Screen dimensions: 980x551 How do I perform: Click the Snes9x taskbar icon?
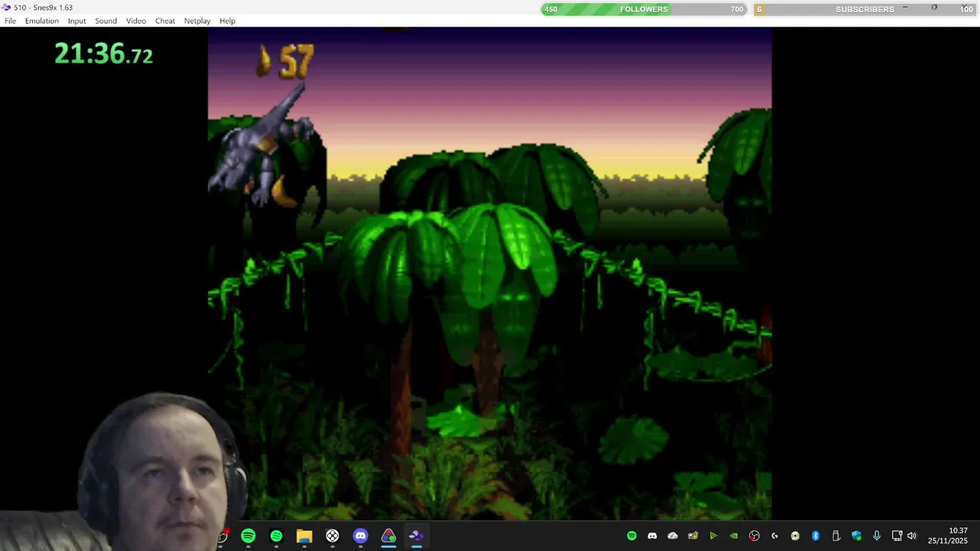pos(416,536)
